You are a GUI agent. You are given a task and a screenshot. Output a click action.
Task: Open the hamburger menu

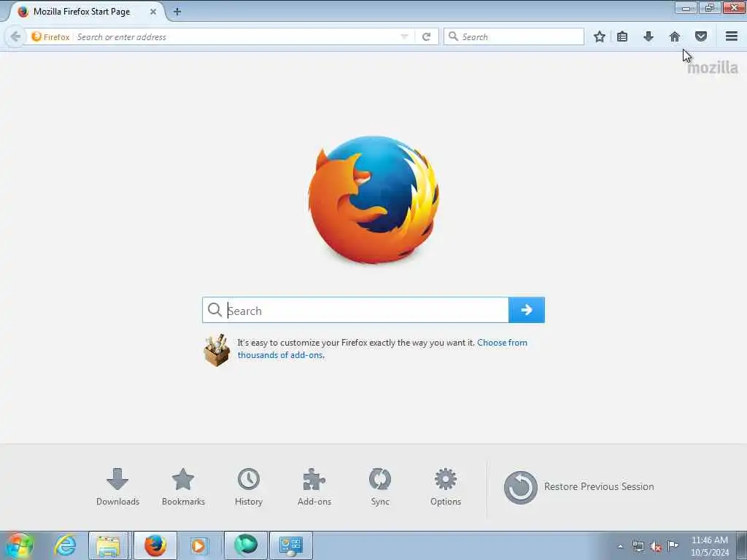click(x=732, y=36)
